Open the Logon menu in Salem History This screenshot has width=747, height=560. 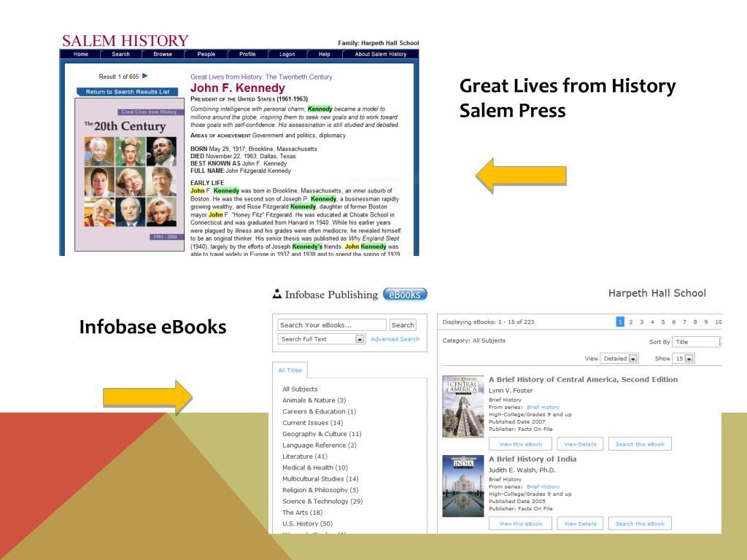click(287, 54)
